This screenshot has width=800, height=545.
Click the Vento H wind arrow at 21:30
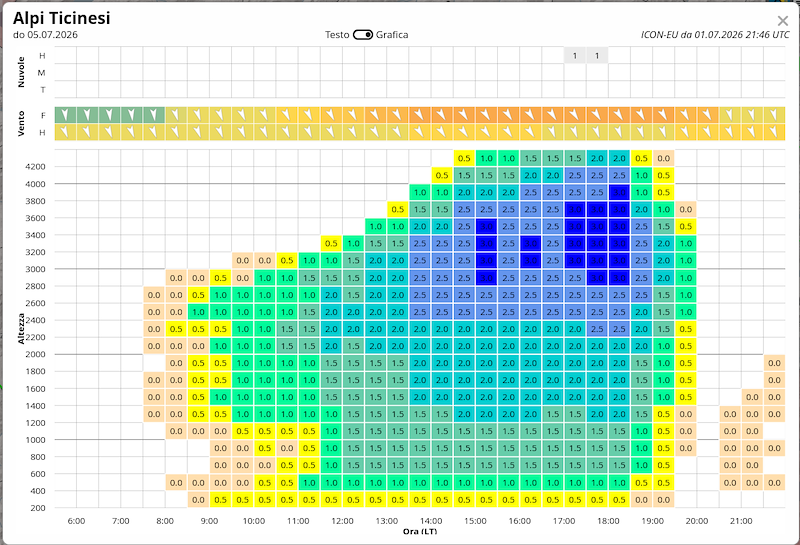774,132
